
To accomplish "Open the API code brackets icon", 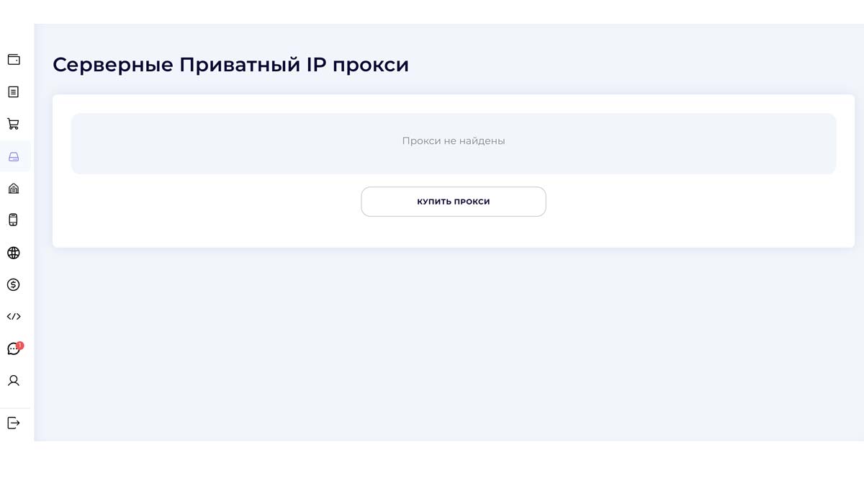I will 14,316.
